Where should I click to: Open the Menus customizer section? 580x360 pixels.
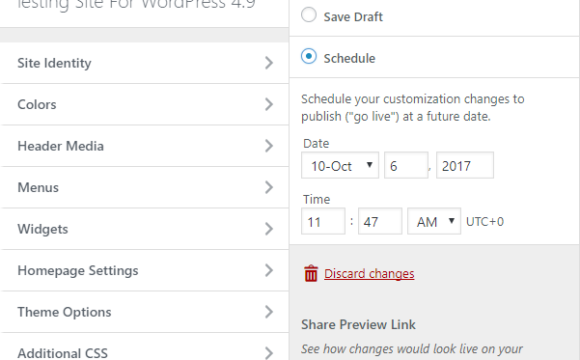[x=145, y=188]
